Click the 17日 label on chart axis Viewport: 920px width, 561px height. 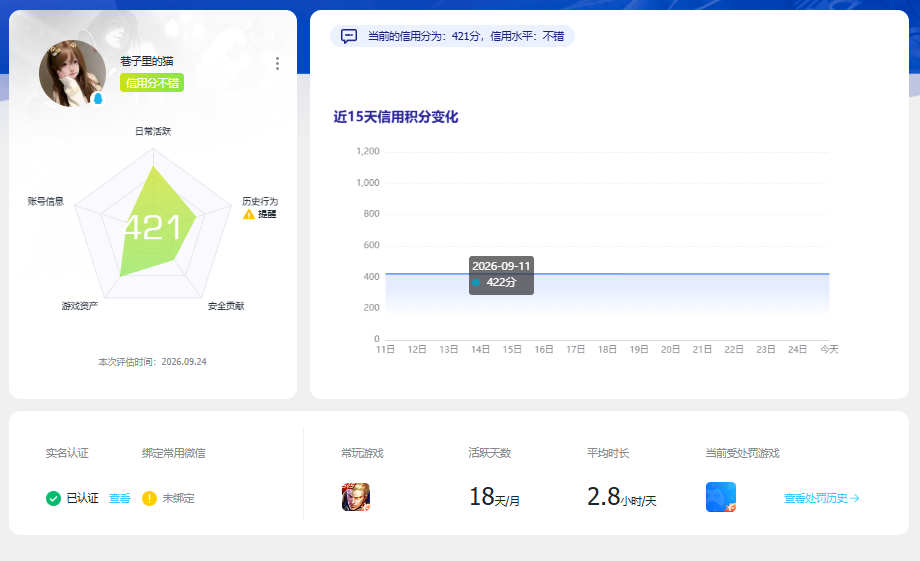tap(576, 349)
